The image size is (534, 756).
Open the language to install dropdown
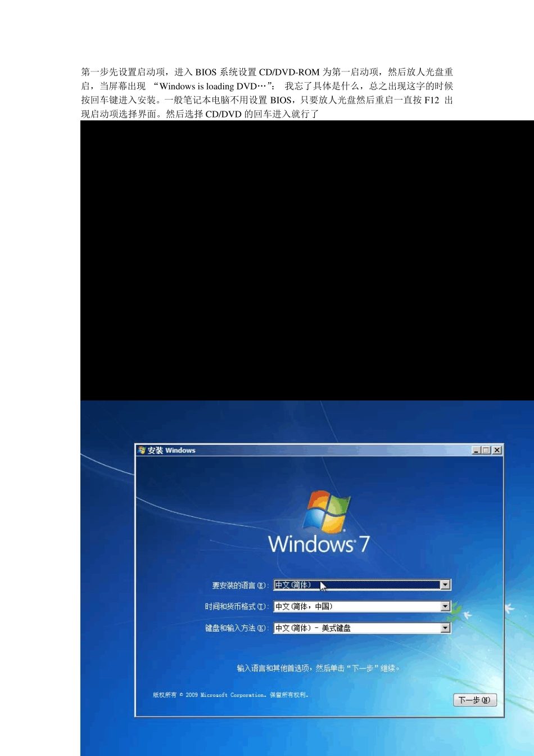click(x=362, y=585)
